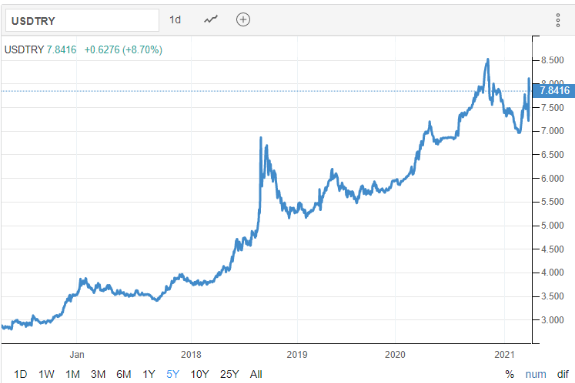The height and width of the screenshot is (383, 575).
Task: Open the chart type line icon
Action: coord(211,19)
